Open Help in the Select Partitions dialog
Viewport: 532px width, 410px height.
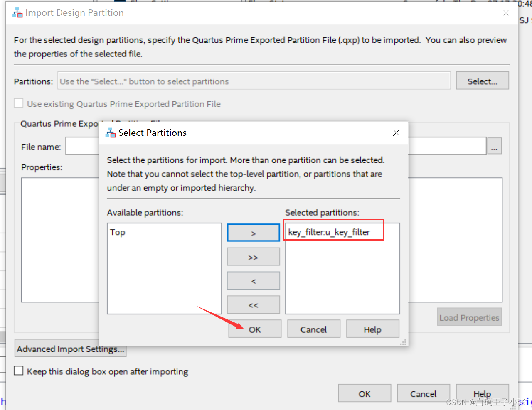[373, 329]
